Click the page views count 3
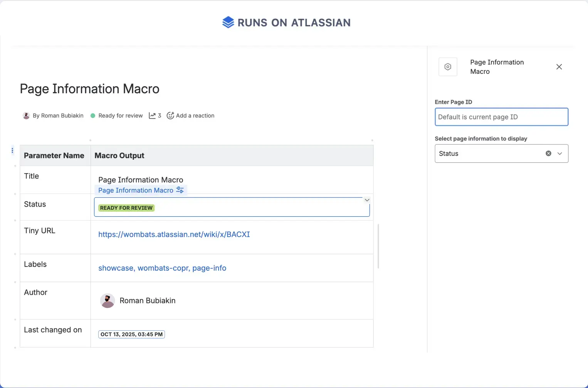Viewport: 588px width, 388px height. [x=160, y=115]
